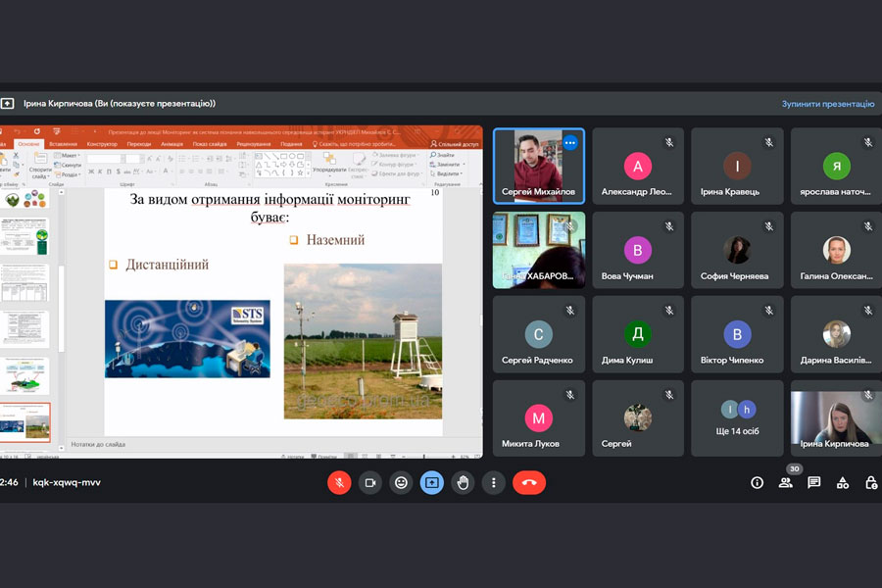882x588 pixels.
Task: Toggle italic 'К' formatting
Action: point(100,171)
